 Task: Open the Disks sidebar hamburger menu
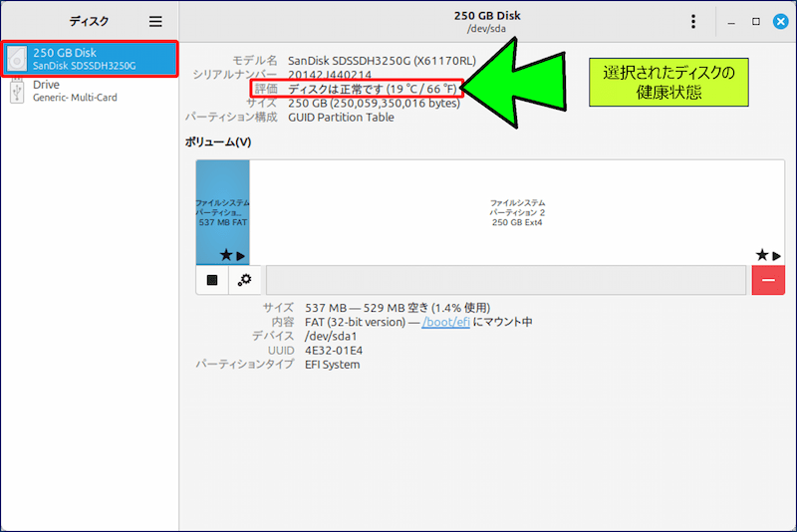click(155, 21)
